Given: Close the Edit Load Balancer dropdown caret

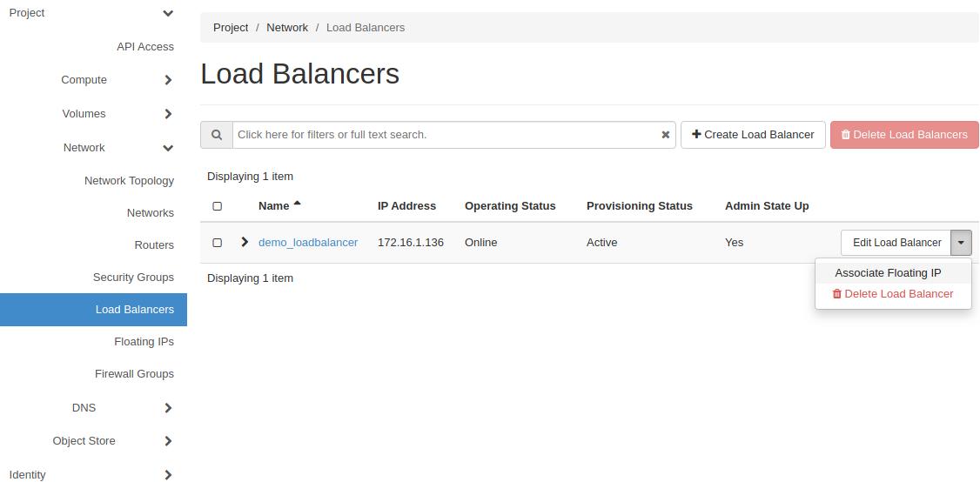Looking at the screenshot, I should 960,243.
